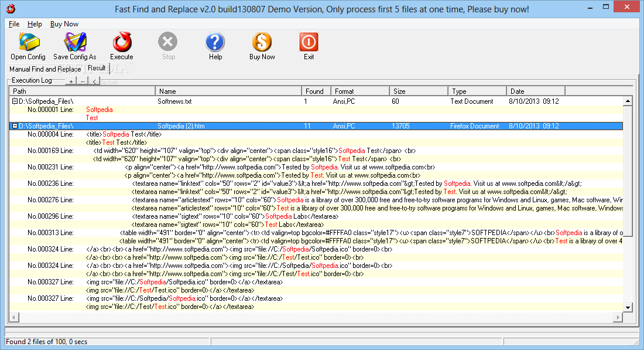Click the Firefox Document type cell

(x=474, y=126)
